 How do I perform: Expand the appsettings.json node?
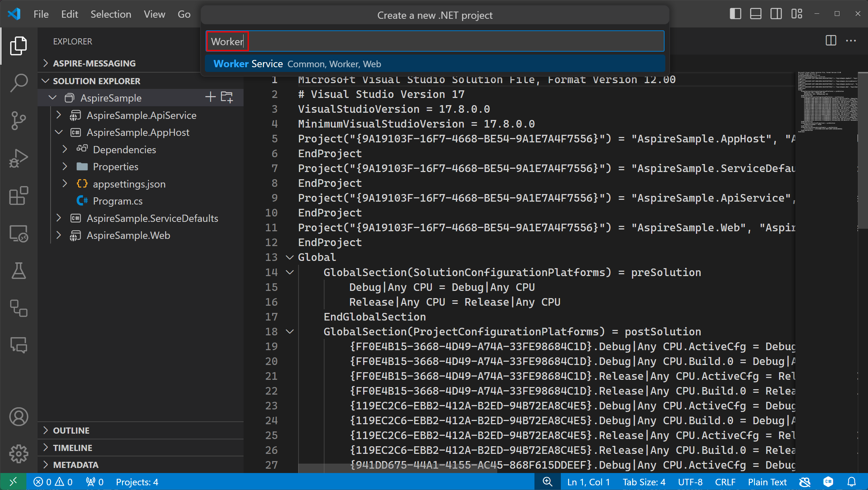[65, 184]
